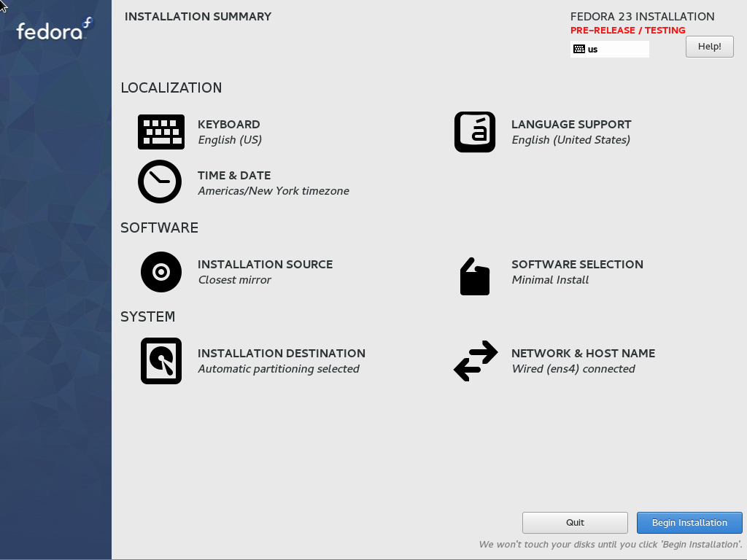This screenshot has width=747, height=560.
Task: Click the 'FEDORA 23 INSTALLATION' title
Action: coord(642,17)
